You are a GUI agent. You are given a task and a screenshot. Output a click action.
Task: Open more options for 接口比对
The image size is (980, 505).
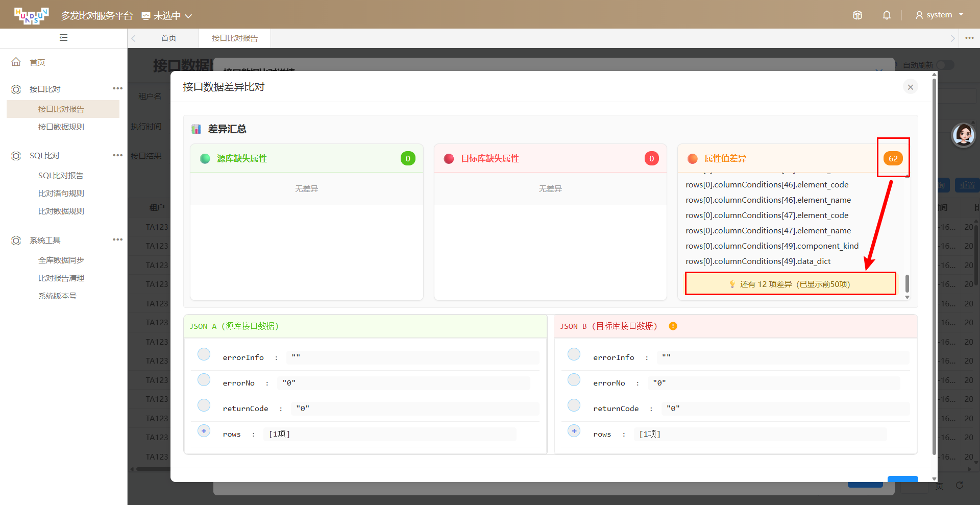[118, 88]
